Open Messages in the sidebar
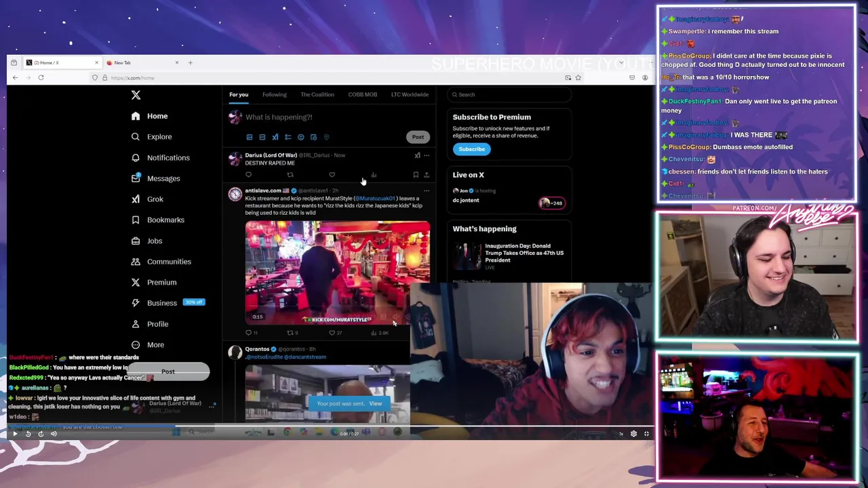The height and width of the screenshot is (488, 868). tap(156, 178)
